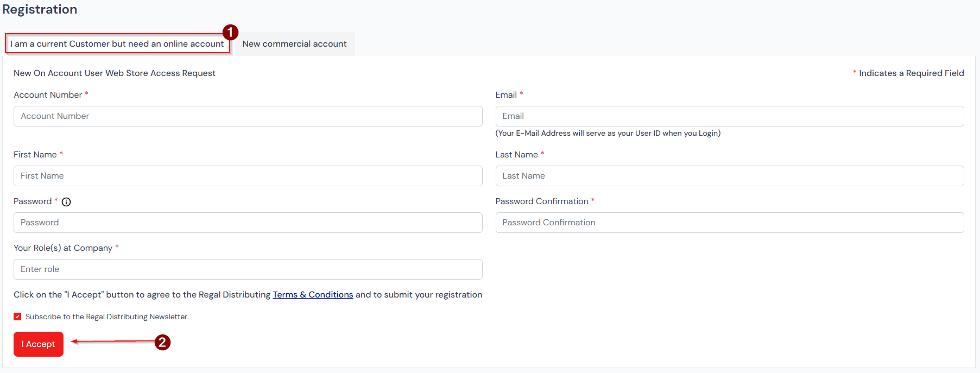This screenshot has width=980, height=373.
Task: Select the Enter role input field
Action: click(248, 269)
